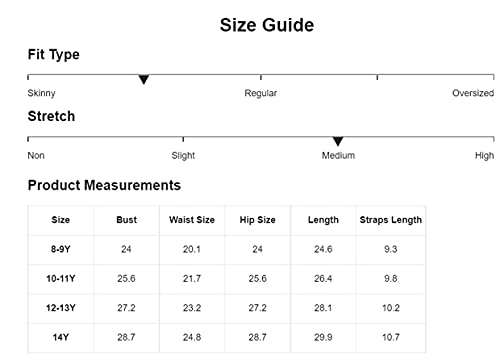Select the 10-11Y size row label
500x360 pixels.
[61, 278]
